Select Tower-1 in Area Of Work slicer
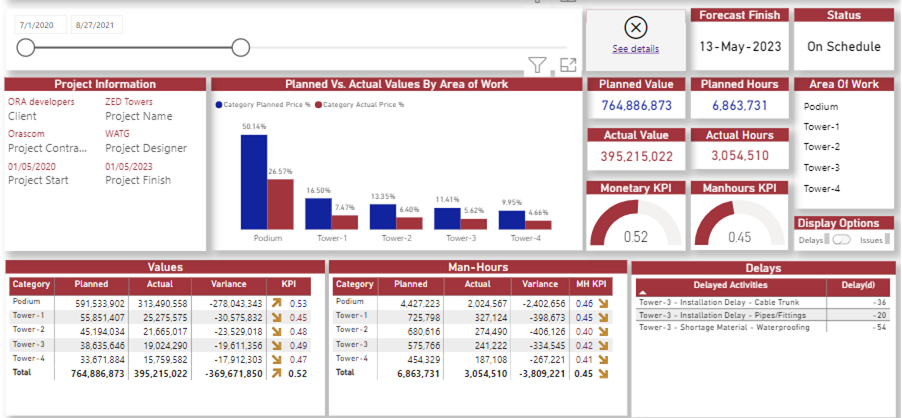This screenshot has width=902, height=418. tap(821, 126)
